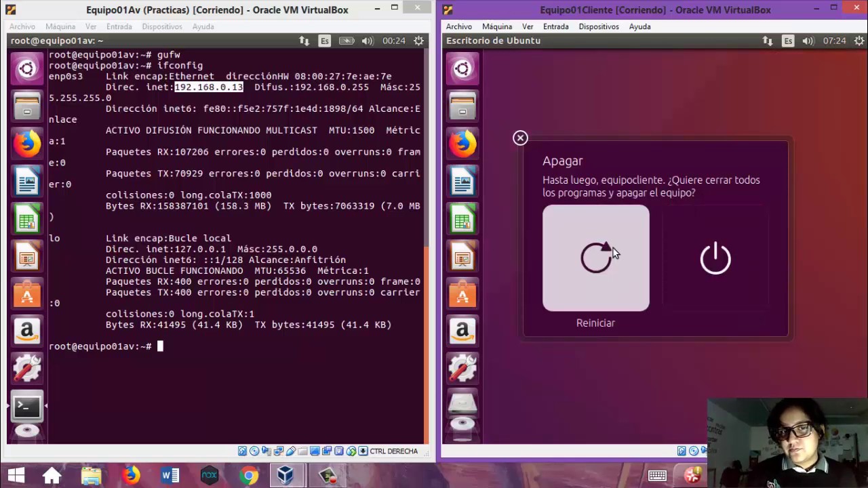Open network indicator menu in Equipo01Cliente panel

coord(768,41)
